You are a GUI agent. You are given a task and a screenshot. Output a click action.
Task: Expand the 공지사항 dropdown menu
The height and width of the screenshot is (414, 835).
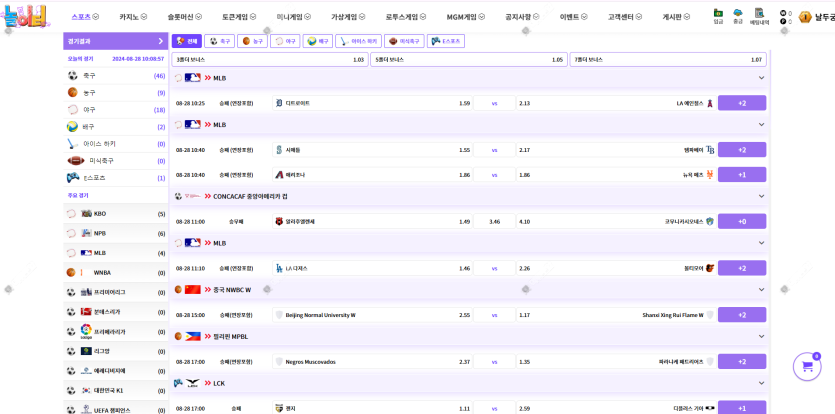click(x=522, y=17)
